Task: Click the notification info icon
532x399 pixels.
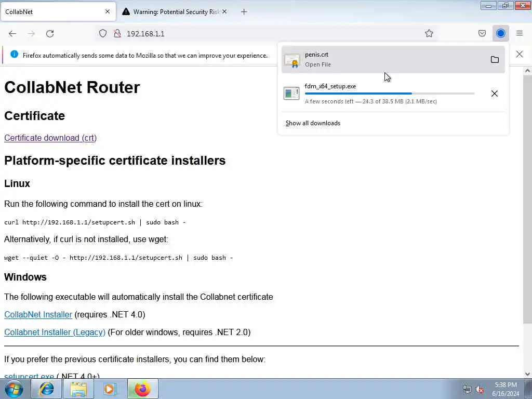Action: pos(14,54)
